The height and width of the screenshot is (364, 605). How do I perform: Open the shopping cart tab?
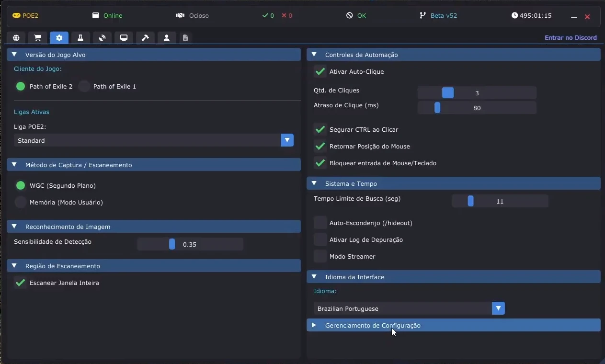(38, 38)
